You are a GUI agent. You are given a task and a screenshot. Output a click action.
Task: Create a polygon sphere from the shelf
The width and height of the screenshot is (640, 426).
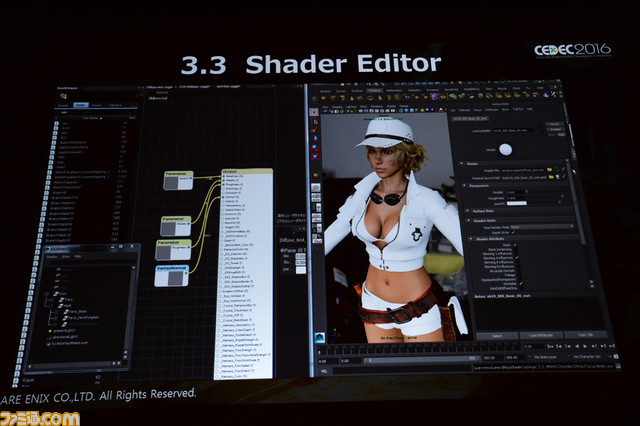click(324, 98)
